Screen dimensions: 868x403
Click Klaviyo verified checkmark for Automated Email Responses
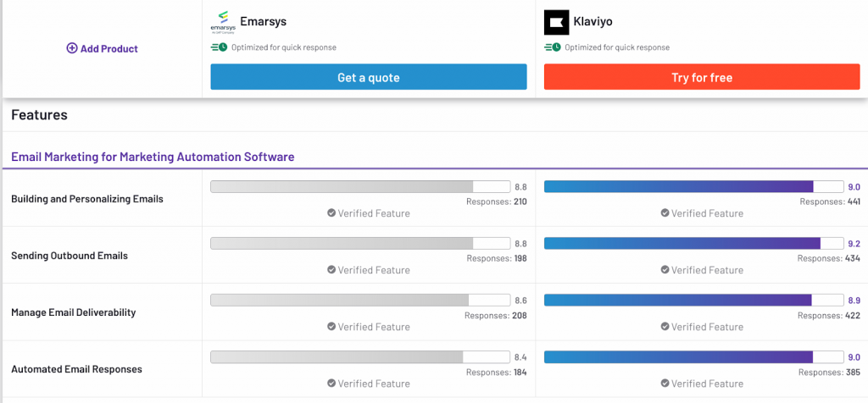(665, 384)
